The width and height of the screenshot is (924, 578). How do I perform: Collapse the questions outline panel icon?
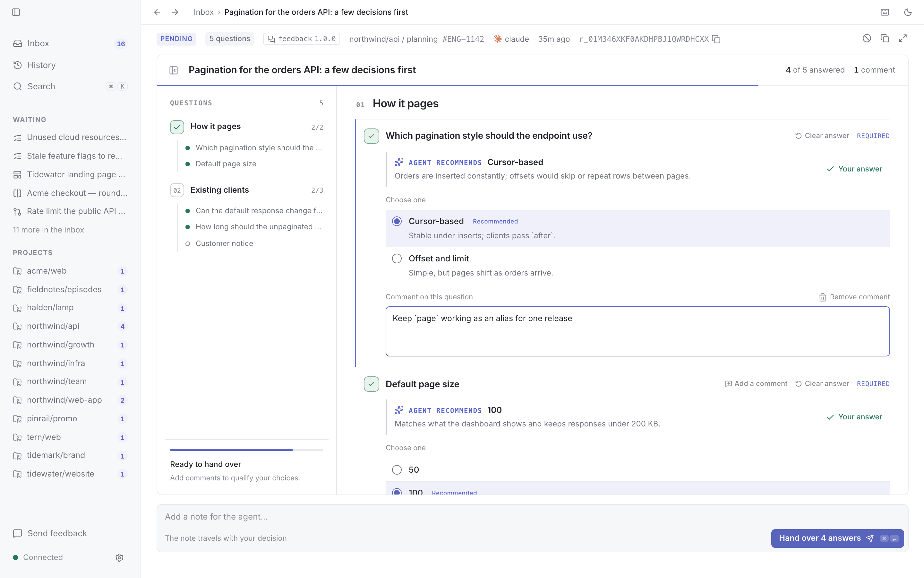click(174, 70)
